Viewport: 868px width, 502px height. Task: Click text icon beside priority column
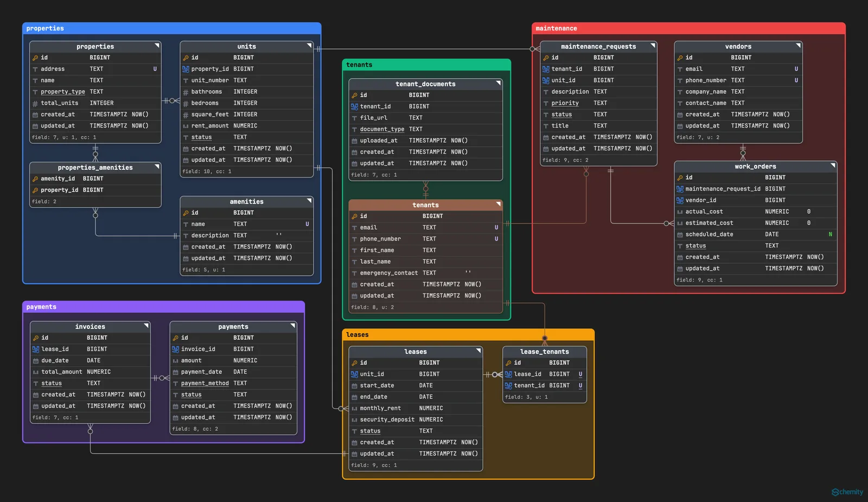click(546, 103)
